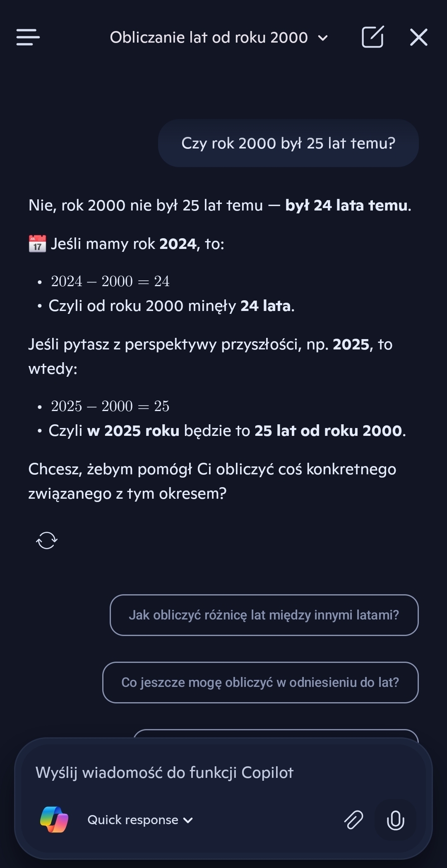Image resolution: width=447 pixels, height=868 pixels.
Task: Select suggestion "Jak obliczyć różnicę lat między innymi latami?"
Action: pos(264,615)
